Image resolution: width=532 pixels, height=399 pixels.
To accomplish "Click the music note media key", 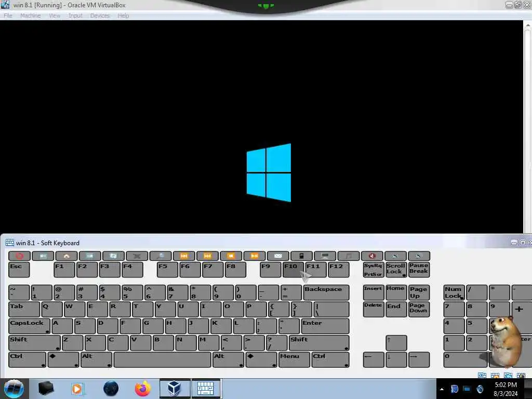I will click(x=349, y=256).
